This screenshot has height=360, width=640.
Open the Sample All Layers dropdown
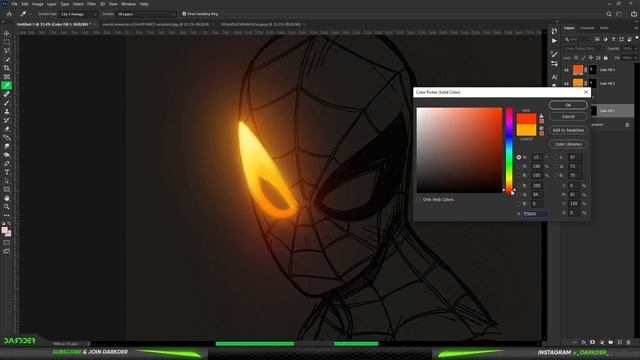(146, 14)
